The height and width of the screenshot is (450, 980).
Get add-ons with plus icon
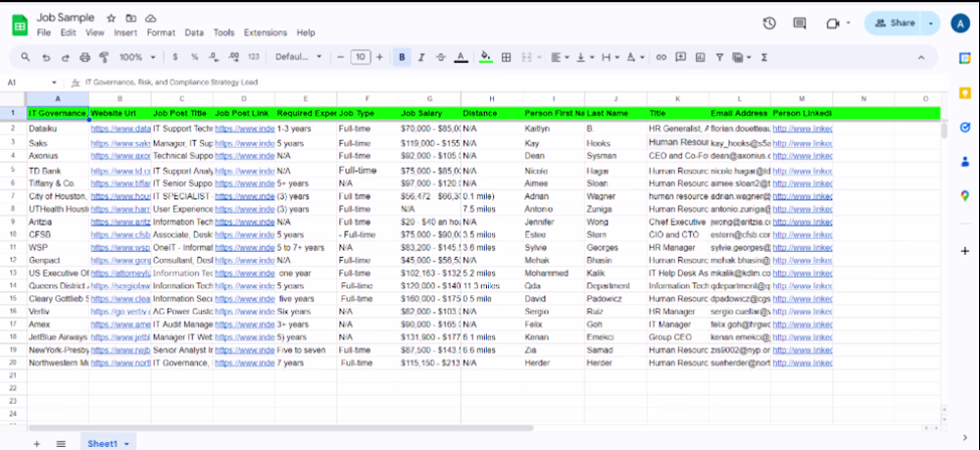(x=964, y=251)
